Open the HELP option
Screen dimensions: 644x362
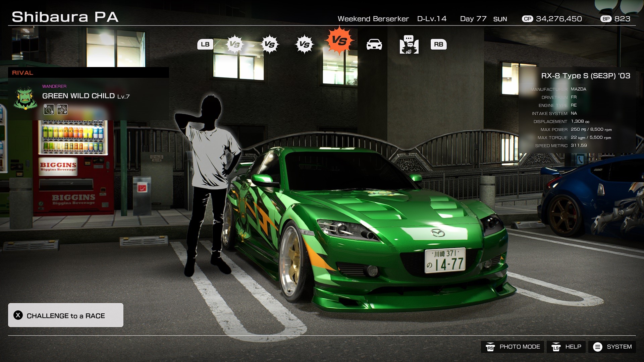(566, 347)
